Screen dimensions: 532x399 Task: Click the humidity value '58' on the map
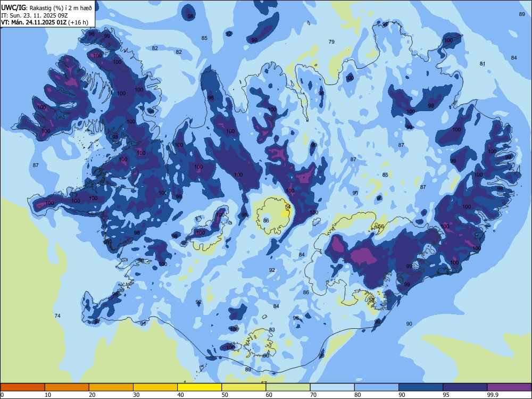point(371,300)
